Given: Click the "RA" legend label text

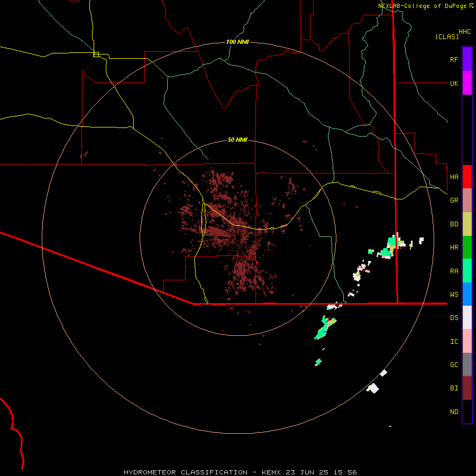Looking at the screenshot, I should pyautogui.click(x=454, y=271).
